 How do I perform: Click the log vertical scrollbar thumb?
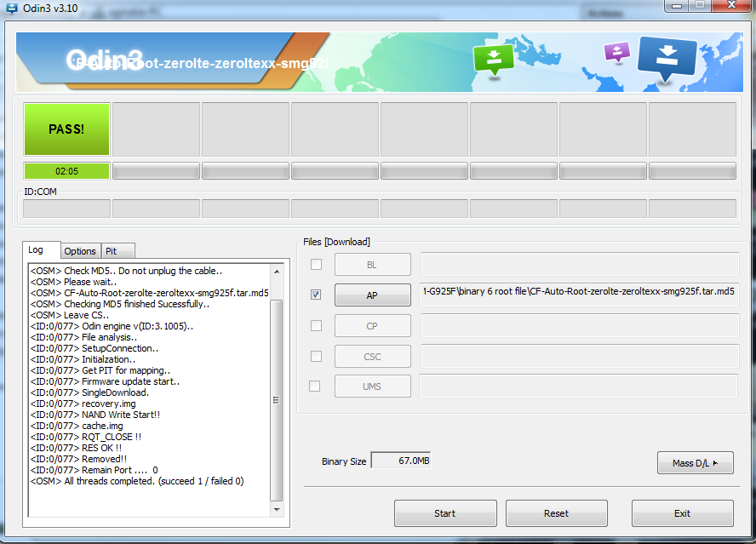[277, 400]
